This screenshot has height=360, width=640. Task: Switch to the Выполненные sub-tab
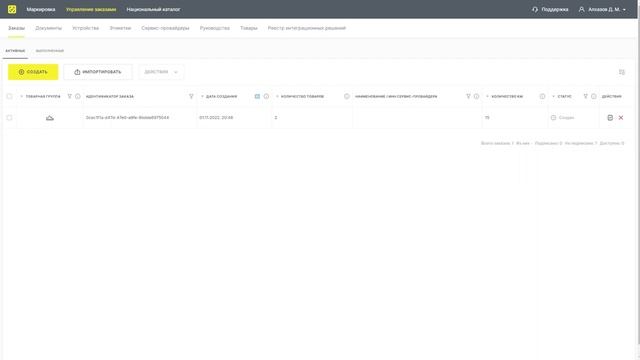[x=50, y=51]
